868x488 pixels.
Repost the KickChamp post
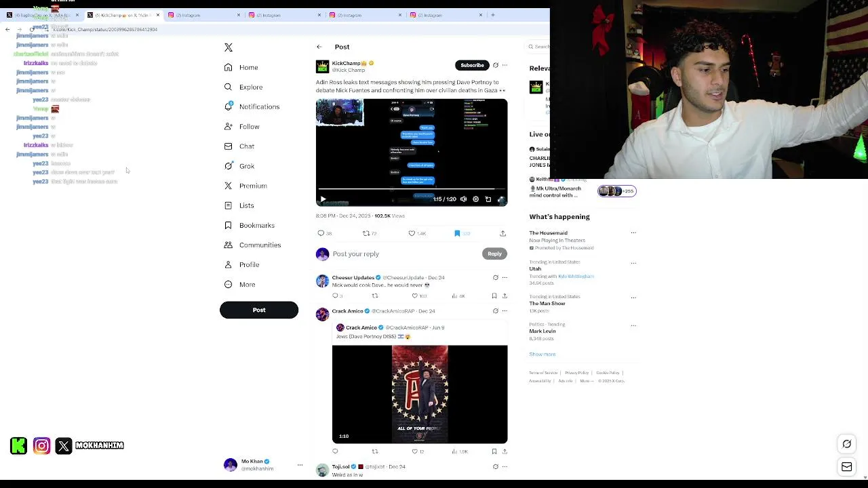(x=369, y=233)
